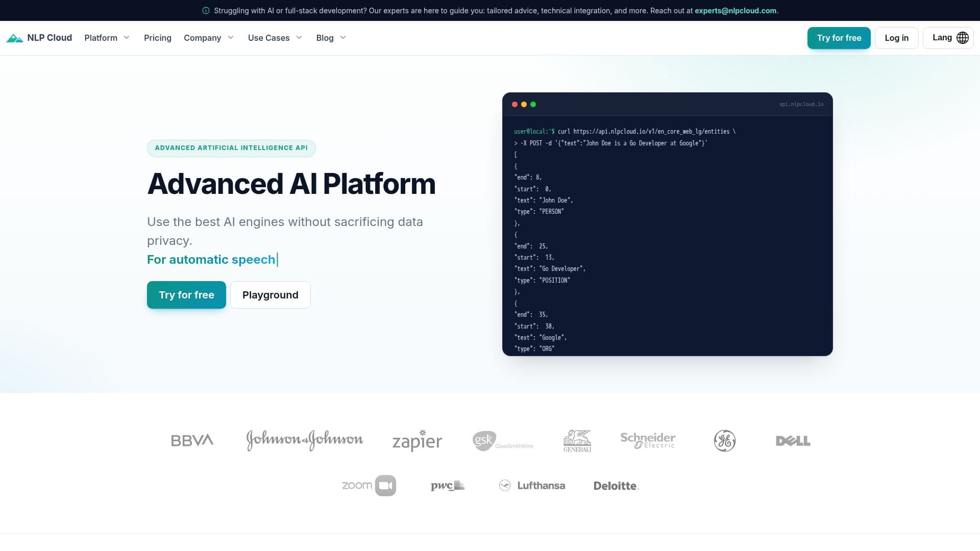Screen dimensions: 980x551
Task: Click the red dot in the terminal window
Action: [x=514, y=105]
